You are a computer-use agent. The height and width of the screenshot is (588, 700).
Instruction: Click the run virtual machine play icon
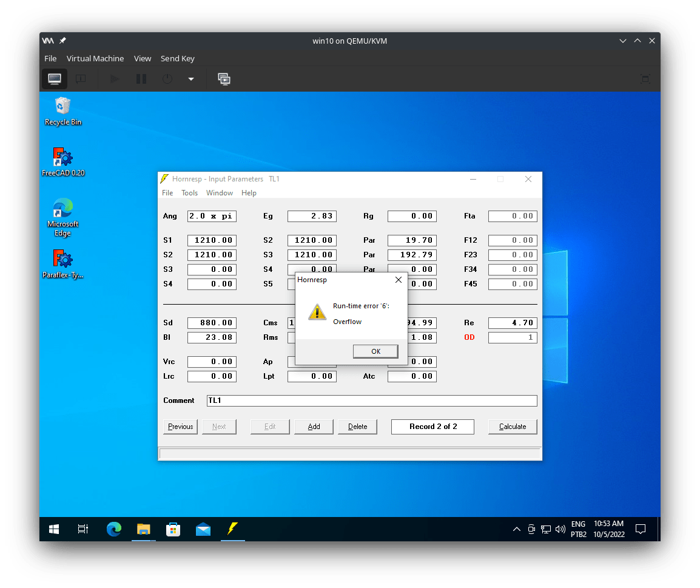coord(115,79)
